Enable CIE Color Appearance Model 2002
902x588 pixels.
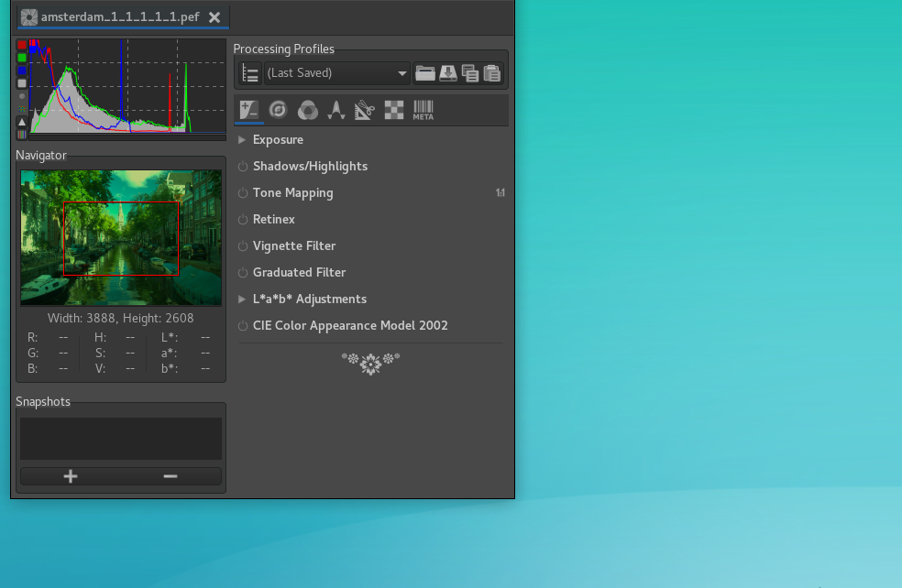pos(243,326)
